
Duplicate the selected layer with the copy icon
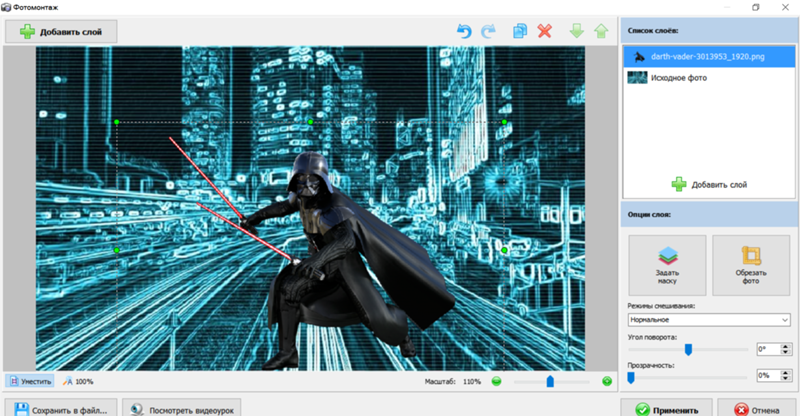point(520,31)
